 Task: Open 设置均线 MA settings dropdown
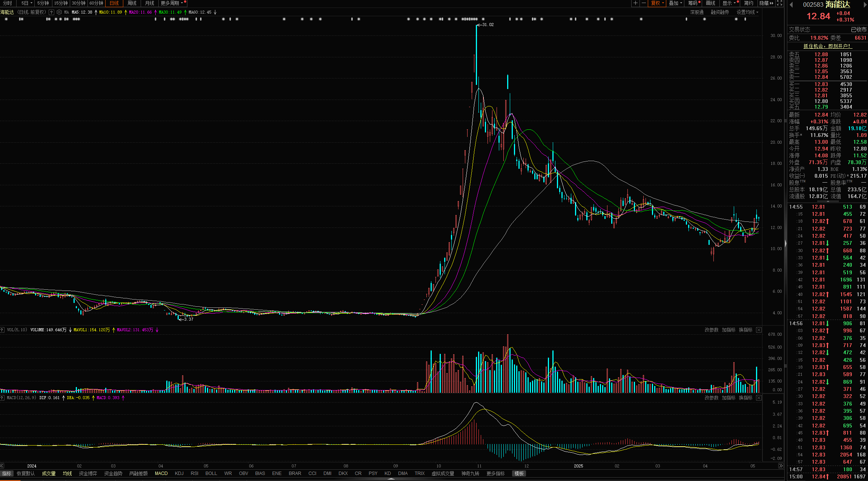tap(747, 12)
